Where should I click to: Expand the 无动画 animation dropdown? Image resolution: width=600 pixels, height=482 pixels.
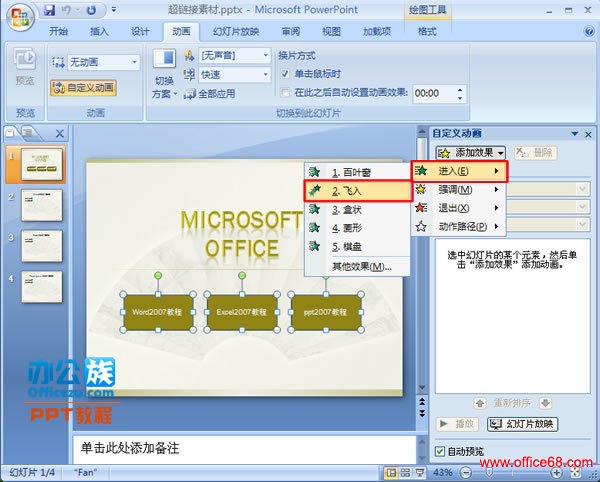tap(134, 62)
